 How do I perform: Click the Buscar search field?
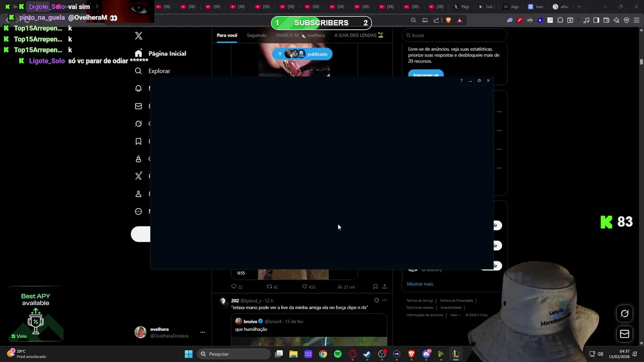[x=454, y=35]
